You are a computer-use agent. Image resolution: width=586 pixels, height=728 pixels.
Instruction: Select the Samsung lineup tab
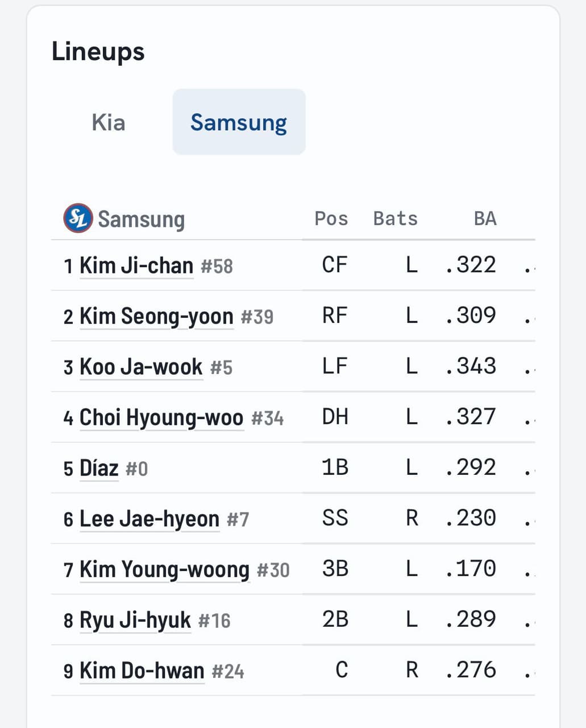239,122
